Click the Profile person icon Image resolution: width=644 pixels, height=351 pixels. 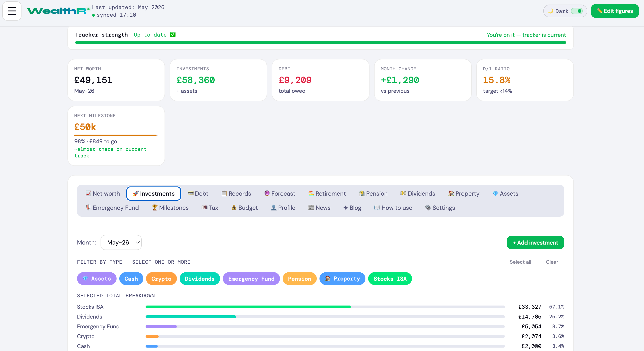(274, 207)
